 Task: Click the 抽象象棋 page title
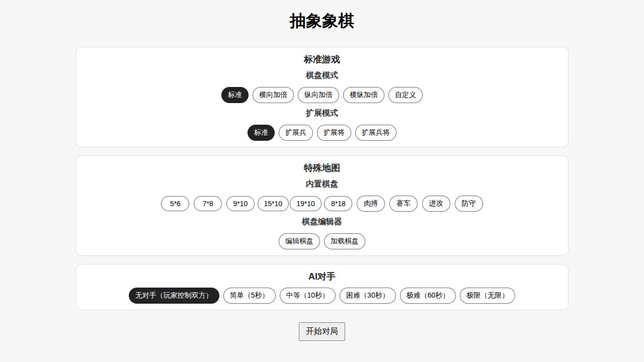point(322,21)
